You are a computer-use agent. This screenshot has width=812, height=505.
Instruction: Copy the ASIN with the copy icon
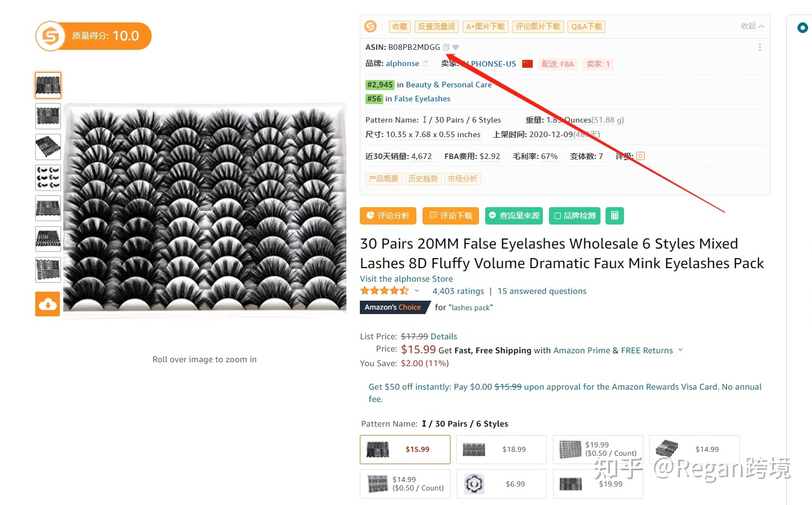tap(446, 48)
